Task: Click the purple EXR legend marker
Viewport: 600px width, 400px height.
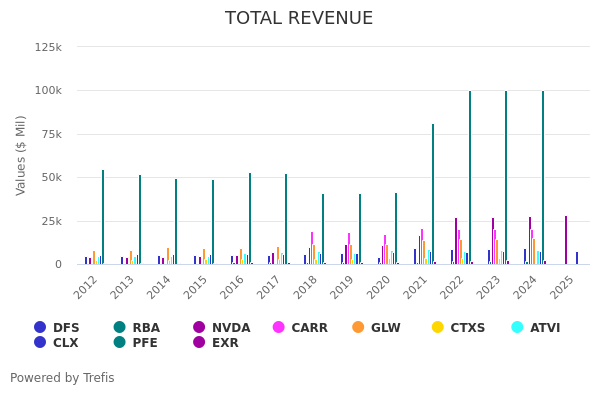Action: coord(199,342)
